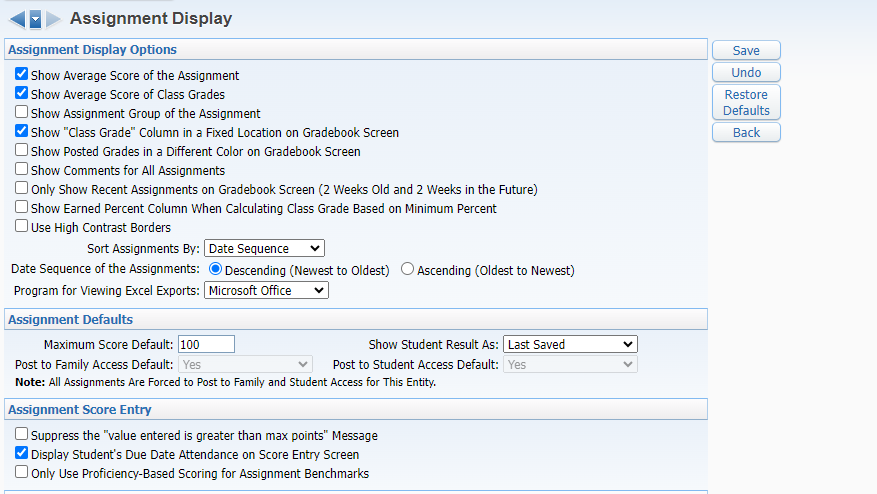Click the Restore Defaults button
This screenshot has height=494, width=877.
(x=746, y=102)
